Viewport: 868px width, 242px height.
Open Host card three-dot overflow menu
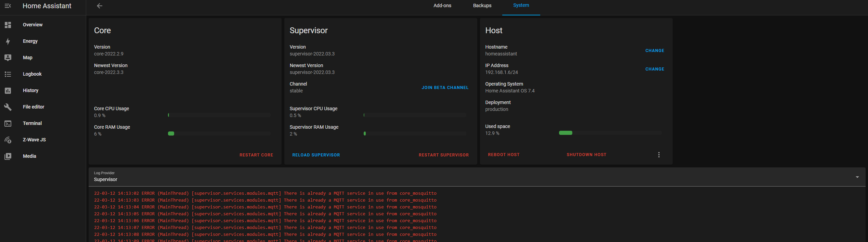(x=659, y=155)
